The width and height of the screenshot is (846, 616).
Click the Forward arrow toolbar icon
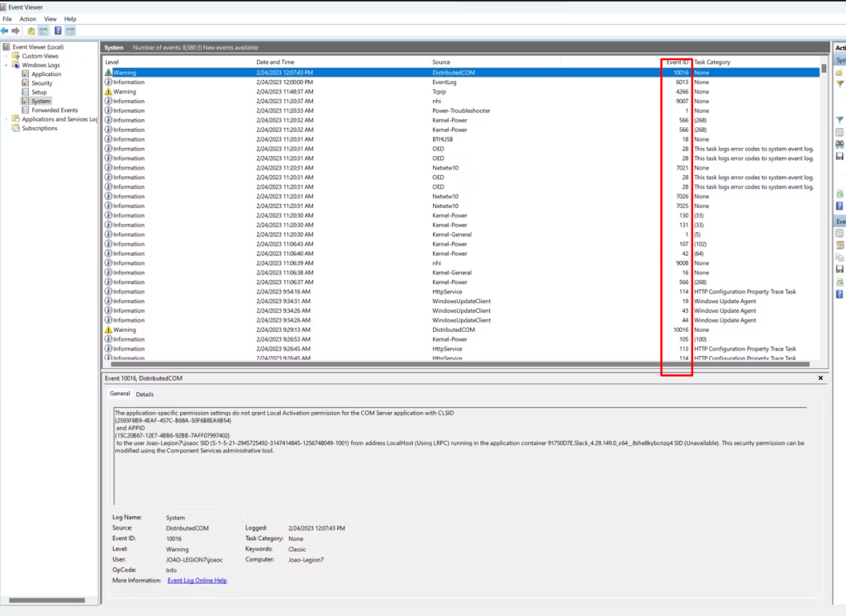(16, 31)
